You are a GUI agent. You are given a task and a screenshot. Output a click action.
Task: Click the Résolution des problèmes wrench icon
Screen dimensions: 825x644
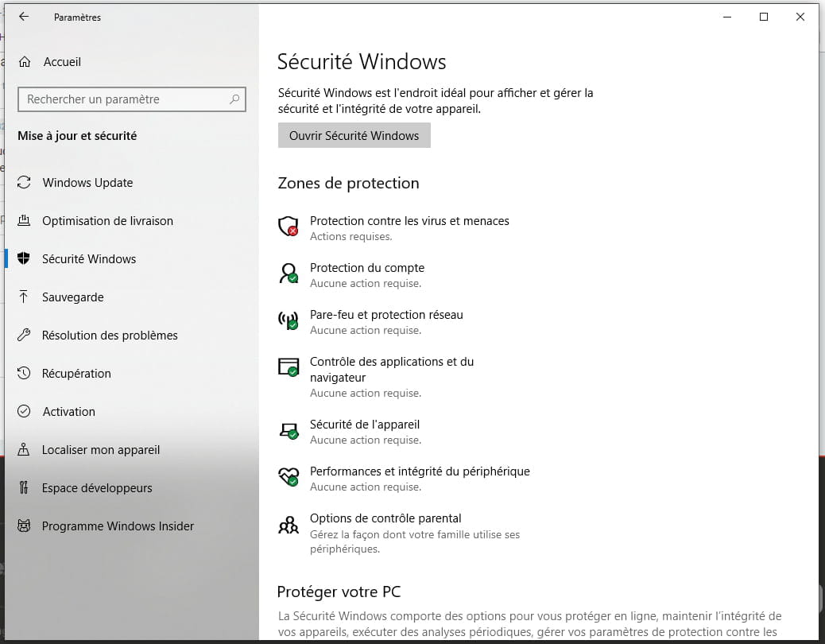point(24,335)
